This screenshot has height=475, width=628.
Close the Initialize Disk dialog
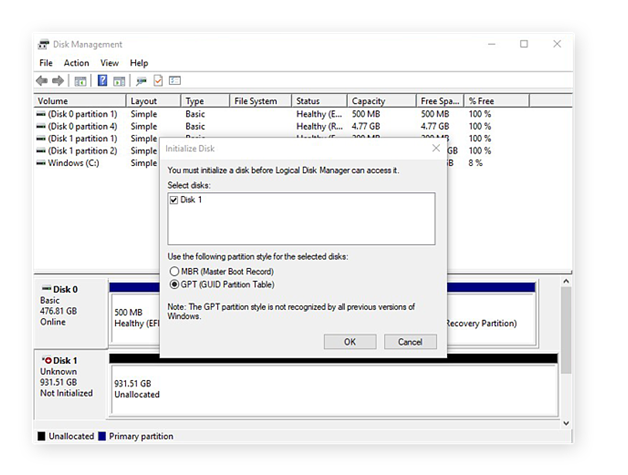435,148
